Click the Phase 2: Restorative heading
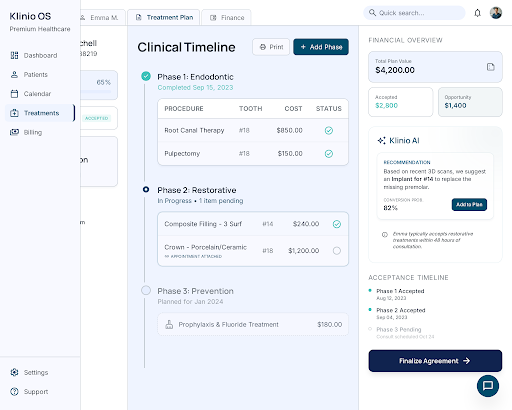This screenshot has height=410, width=512. pos(197,190)
